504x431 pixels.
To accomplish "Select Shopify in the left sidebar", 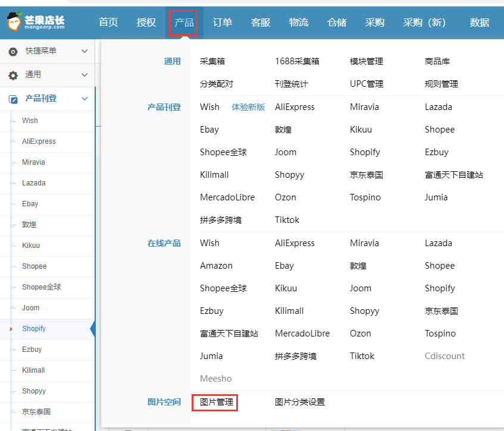I will [34, 329].
